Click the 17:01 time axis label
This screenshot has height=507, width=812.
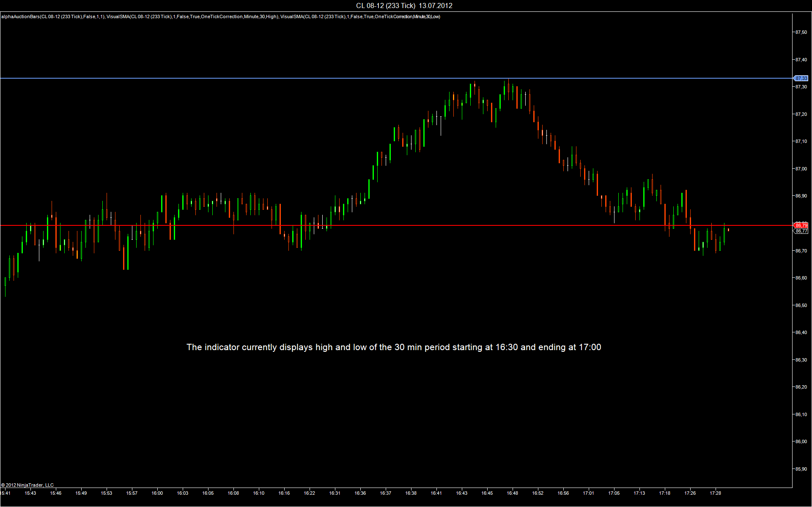click(x=589, y=493)
